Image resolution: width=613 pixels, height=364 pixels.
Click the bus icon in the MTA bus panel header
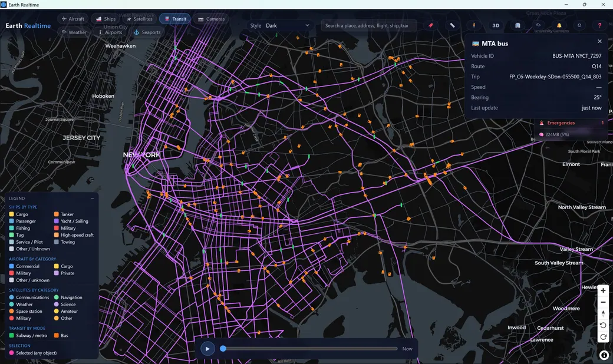click(x=476, y=44)
